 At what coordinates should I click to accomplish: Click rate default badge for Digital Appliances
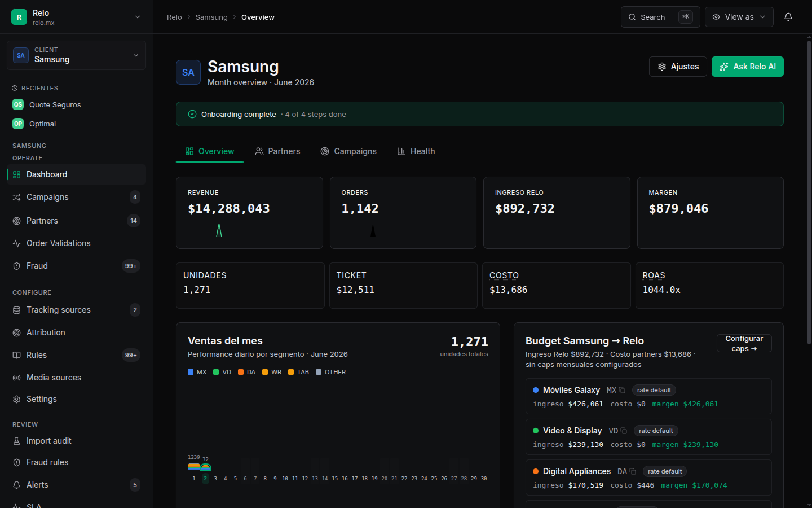click(665, 471)
